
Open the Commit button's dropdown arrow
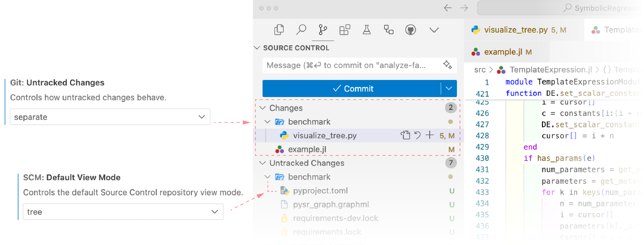pos(449,88)
